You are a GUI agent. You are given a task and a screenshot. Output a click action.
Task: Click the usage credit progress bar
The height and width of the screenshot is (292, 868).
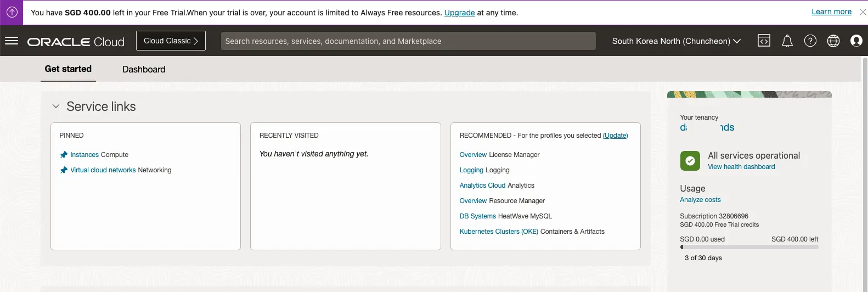click(749, 247)
